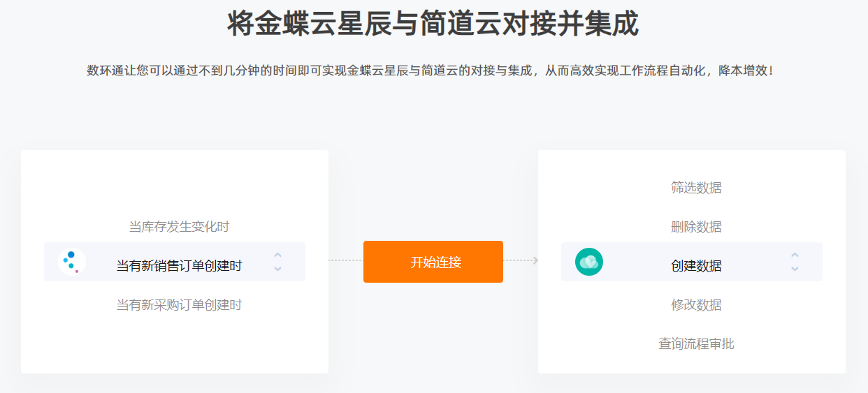Click the page heading 将金蝶云星辰与简道云对接并集成
Image resolution: width=868 pixels, height=393 pixels.
[x=433, y=24]
